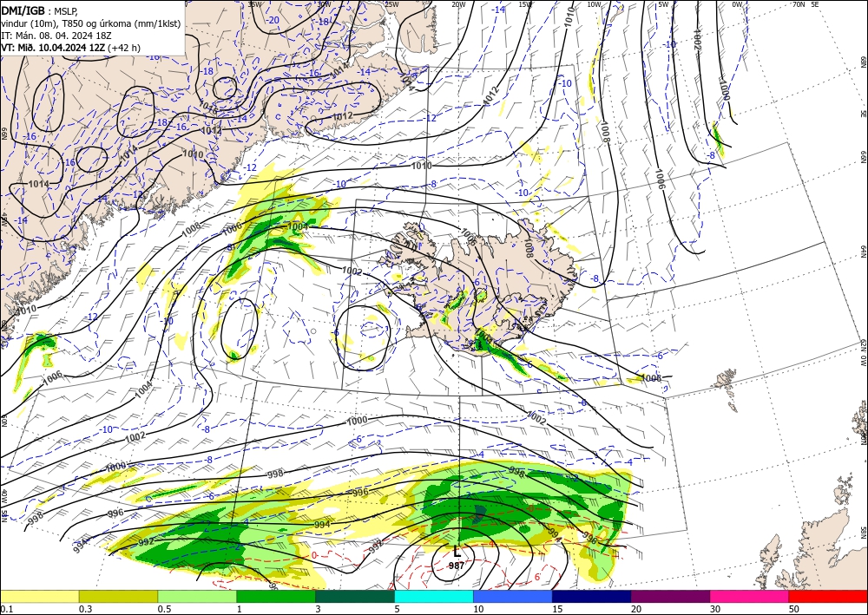
Task: Select the '0.5' legend scale value
Action: pyautogui.click(x=164, y=609)
